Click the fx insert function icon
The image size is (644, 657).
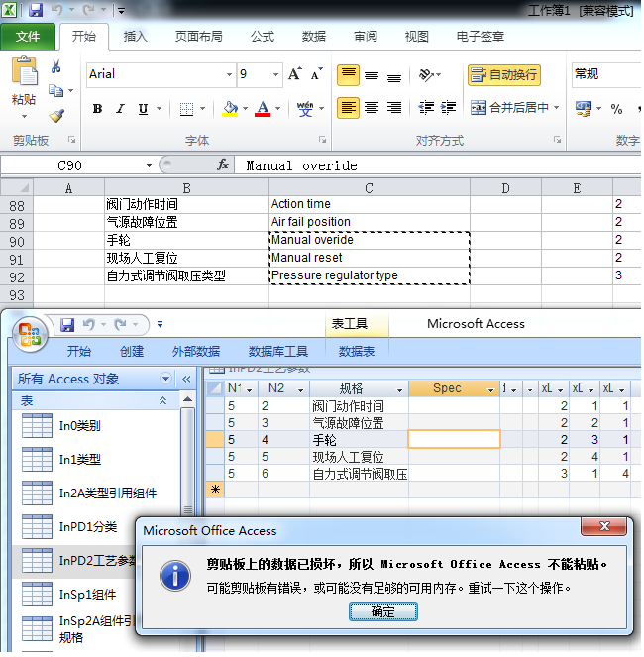pos(223,165)
